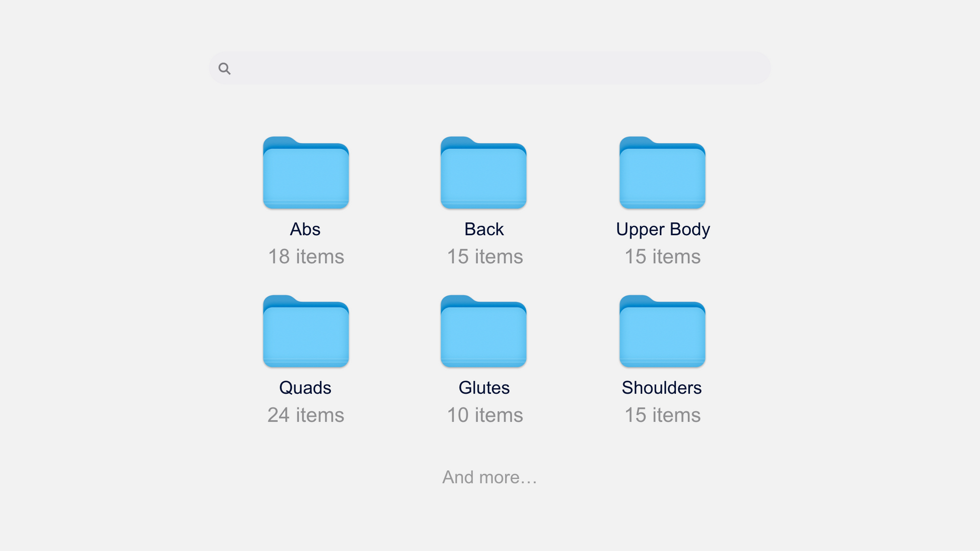Image resolution: width=980 pixels, height=551 pixels.
Task: Select the 'Abs' folder name label
Action: click(x=305, y=229)
